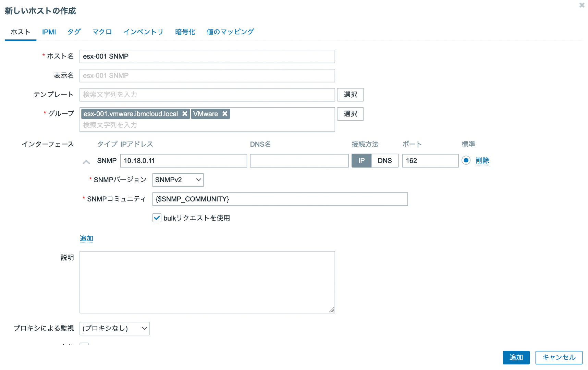Focus the 表示名 input field
588x370 pixels.
(207, 76)
